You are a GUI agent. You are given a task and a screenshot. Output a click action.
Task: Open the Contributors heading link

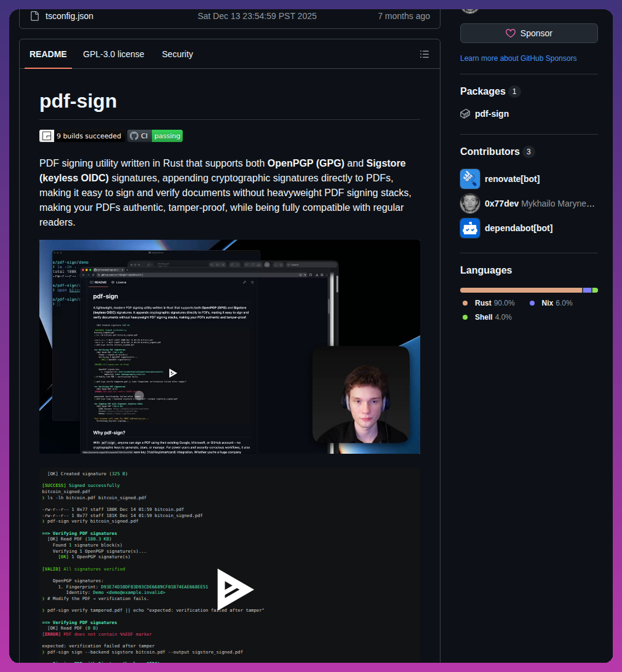(x=490, y=152)
